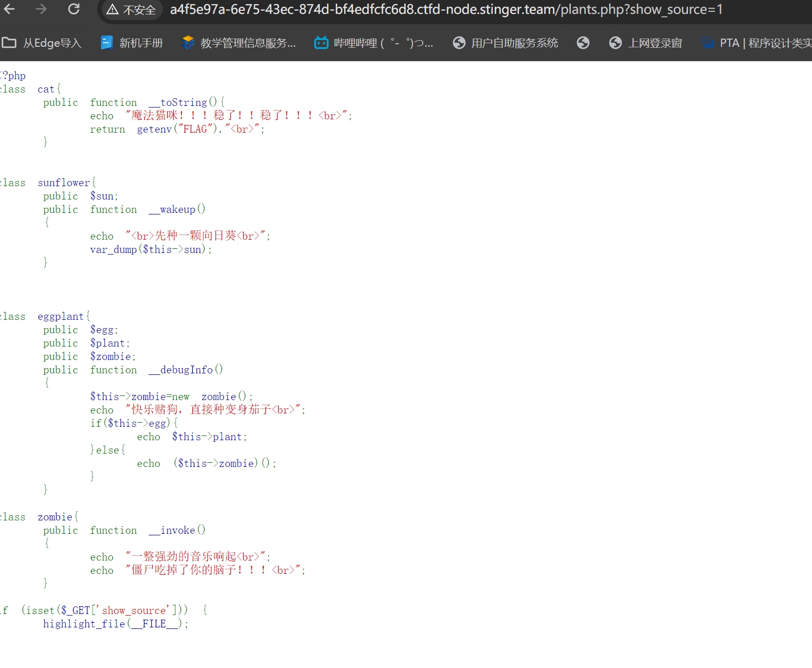This screenshot has height=668, width=812.
Task: Click the __invoke function name
Action: (x=172, y=530)
